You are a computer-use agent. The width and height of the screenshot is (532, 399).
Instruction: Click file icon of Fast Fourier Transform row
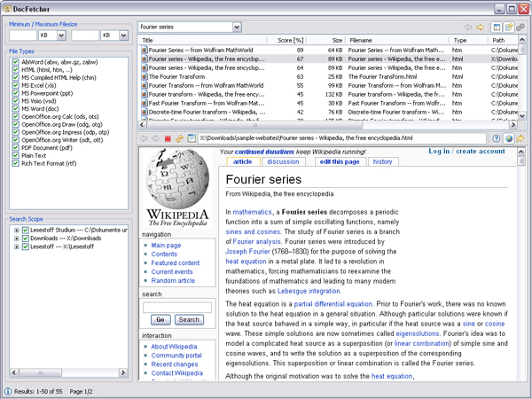click(x=145, y=103)
